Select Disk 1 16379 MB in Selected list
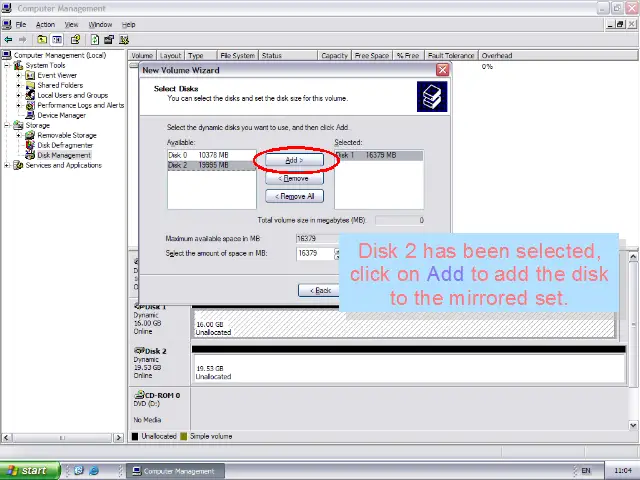The width and height of the screenshot is (640, 480). coord(379,155)
